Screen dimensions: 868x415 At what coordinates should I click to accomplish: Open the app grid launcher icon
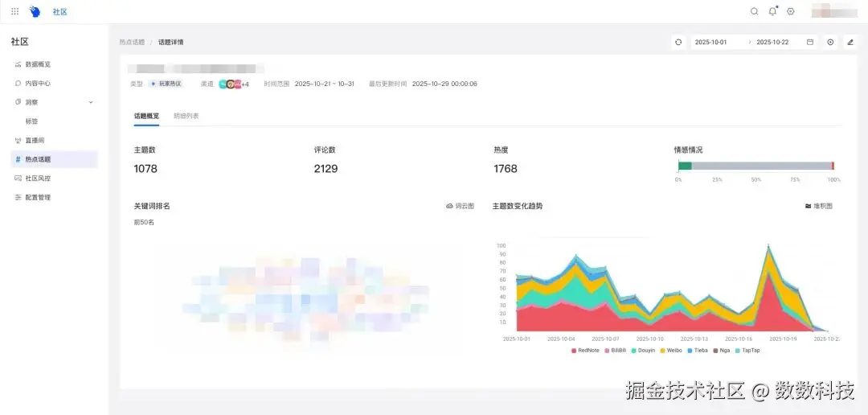click(x=15, y=11)
